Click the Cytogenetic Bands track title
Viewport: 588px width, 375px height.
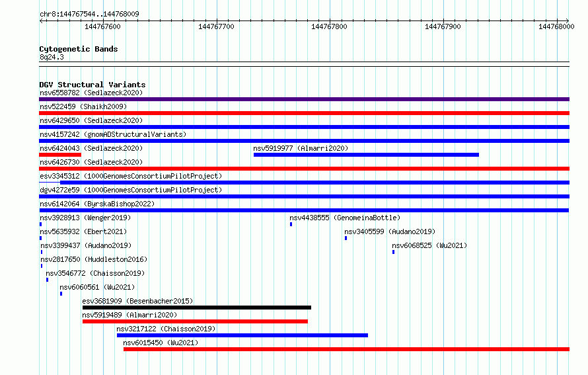click(x=79, y=49)
